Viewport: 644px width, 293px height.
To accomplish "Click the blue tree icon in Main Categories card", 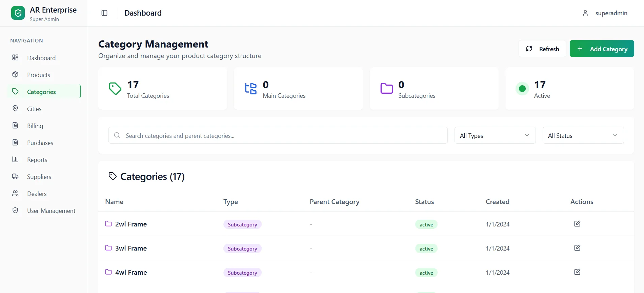I will (251, 89).
